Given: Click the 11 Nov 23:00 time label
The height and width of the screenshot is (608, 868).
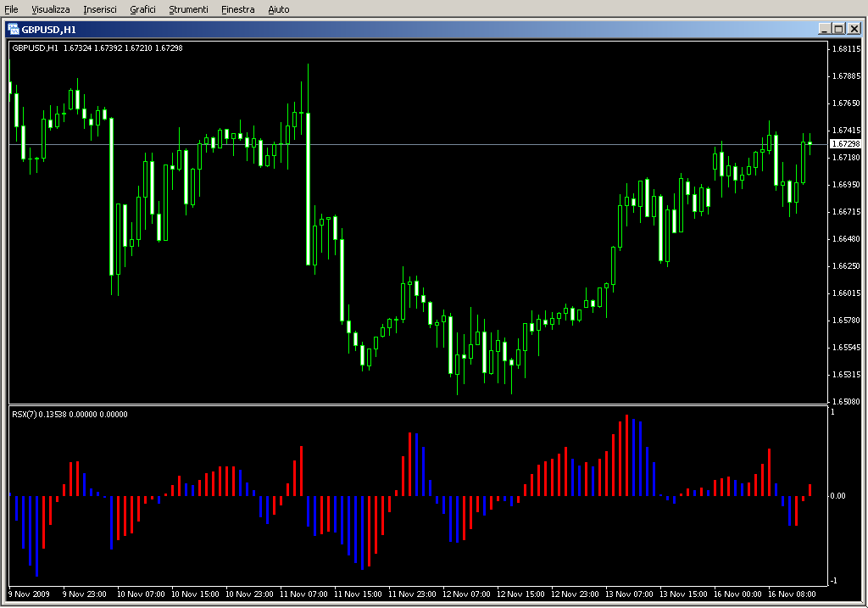Looking at the screenshot, I should click(412, 594).
